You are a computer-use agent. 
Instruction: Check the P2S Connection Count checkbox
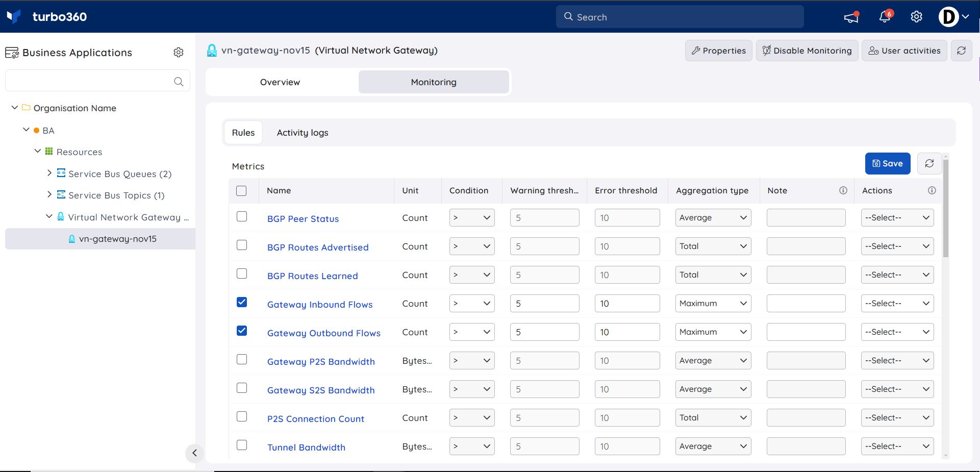(x=242, y=416)
